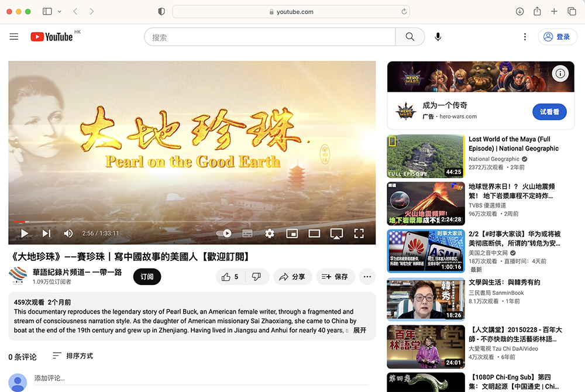Play the video
The height and width of the screenshot is (392, 585).
(25, 233)
